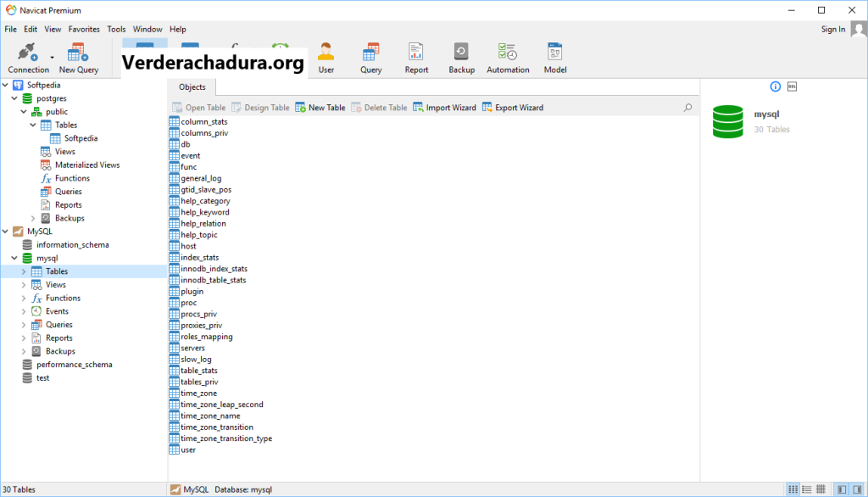This screenshot has width=868, height=497.
Task: Click the New Table button
Action: [x=320, y=108]
